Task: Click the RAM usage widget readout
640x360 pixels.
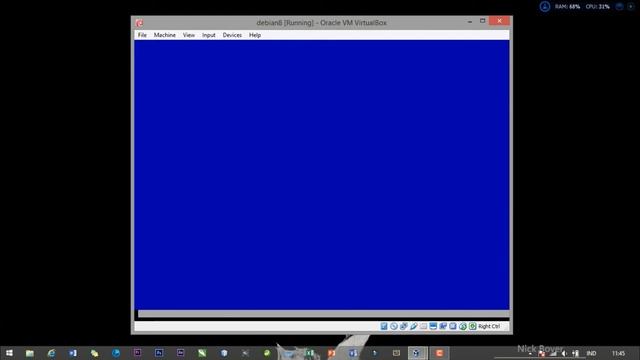Action: point(567,7)
